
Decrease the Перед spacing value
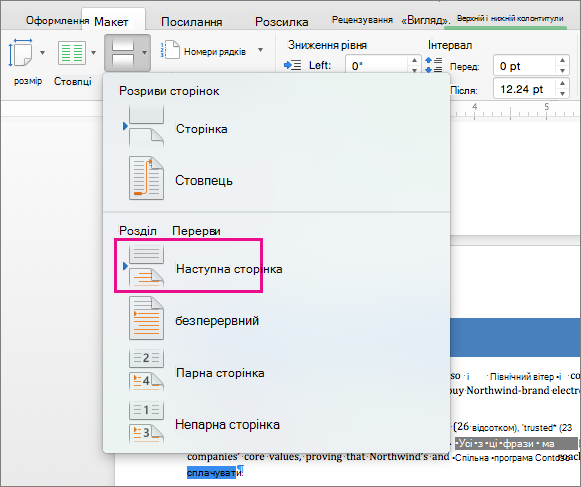pyautogui.click(x=562, y=70)
